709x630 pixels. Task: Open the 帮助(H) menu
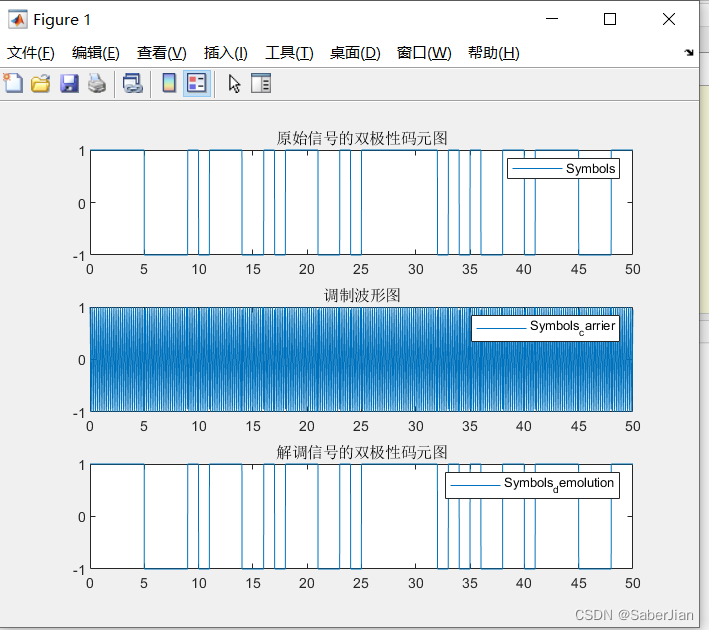(x=493, y=53)
